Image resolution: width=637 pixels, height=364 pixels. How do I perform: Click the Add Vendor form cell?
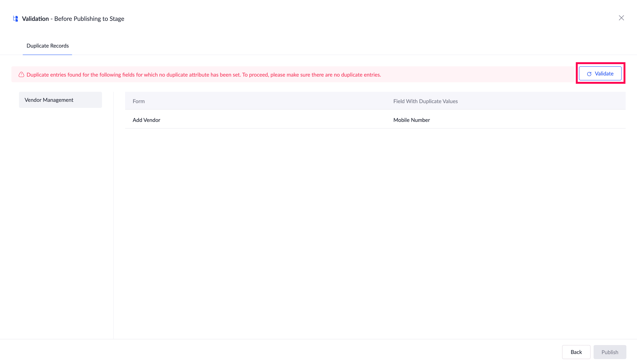coord(146,120)
